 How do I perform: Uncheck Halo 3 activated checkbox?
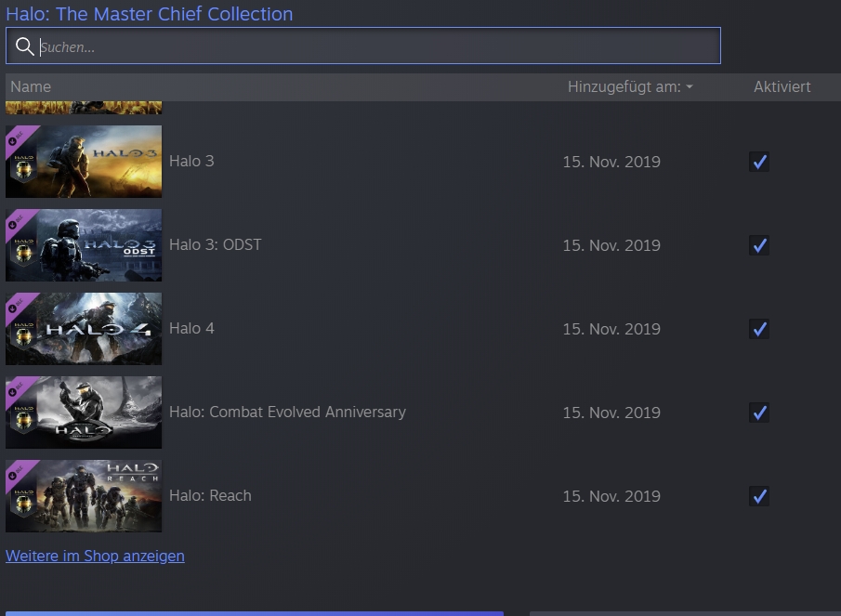[x=759, y=162]
